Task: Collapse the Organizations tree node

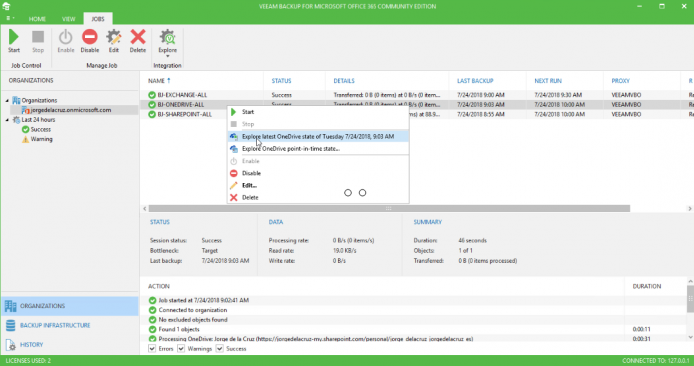Action: (7, 100)
